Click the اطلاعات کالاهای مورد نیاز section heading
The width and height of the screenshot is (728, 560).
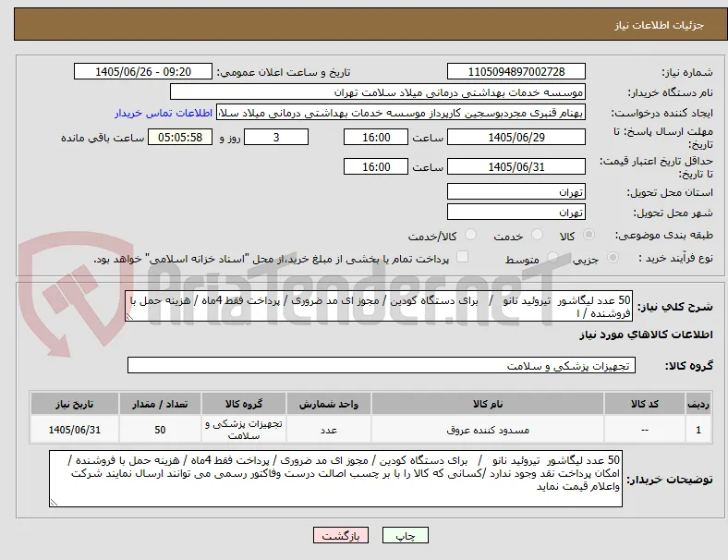click(x=646, y=335)
